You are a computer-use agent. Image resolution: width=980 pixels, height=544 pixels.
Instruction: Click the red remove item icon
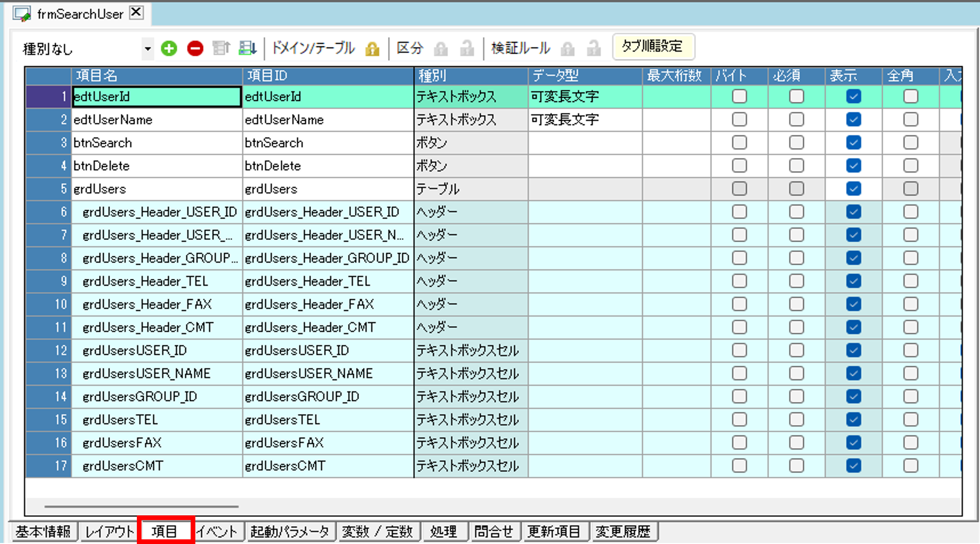tap(195, 49)
